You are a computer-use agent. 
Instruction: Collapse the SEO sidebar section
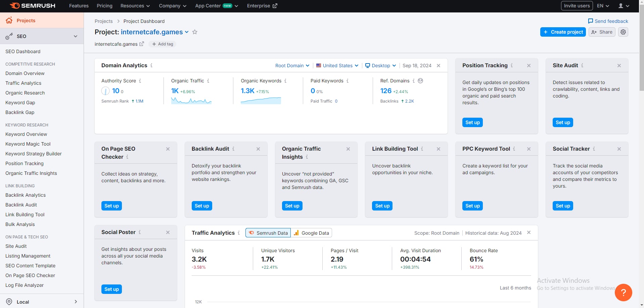(76, 36)
